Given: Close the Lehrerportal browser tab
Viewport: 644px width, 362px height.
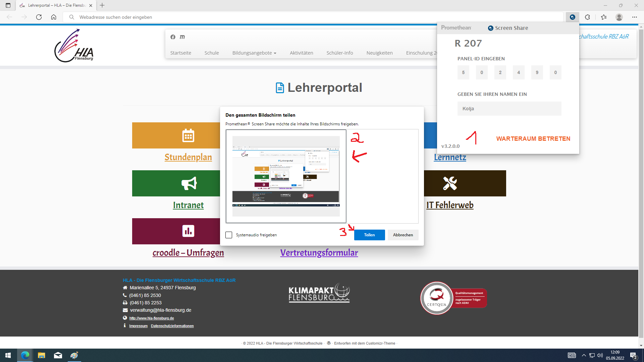Looking at the screenshot, I should (x=91, y=5).
